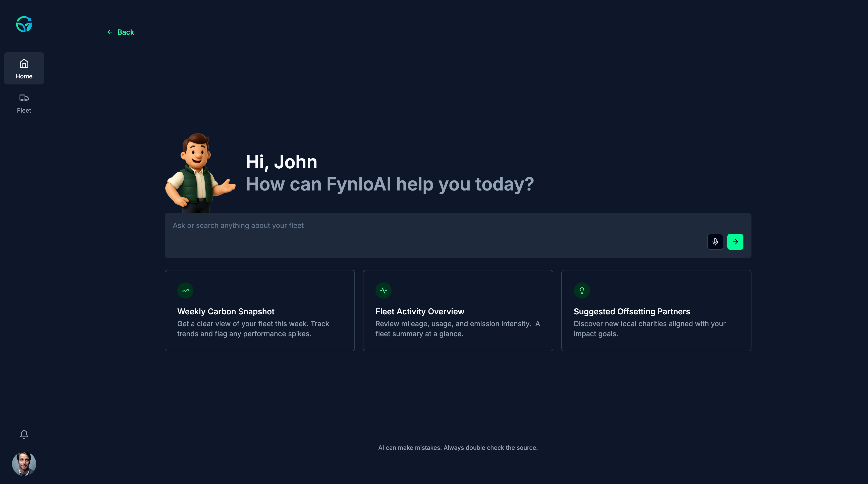Click 'How can FynloAI help you today?' text
This screenshot has height=484, width=868.
point(390,184)
